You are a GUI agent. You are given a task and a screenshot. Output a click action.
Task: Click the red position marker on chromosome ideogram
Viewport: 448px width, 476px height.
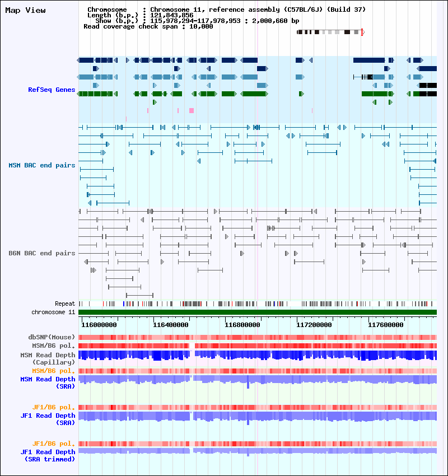(362, 32)
